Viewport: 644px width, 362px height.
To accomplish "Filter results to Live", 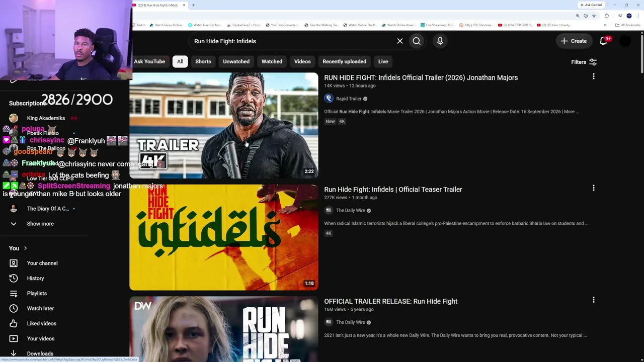I will 383,61.
